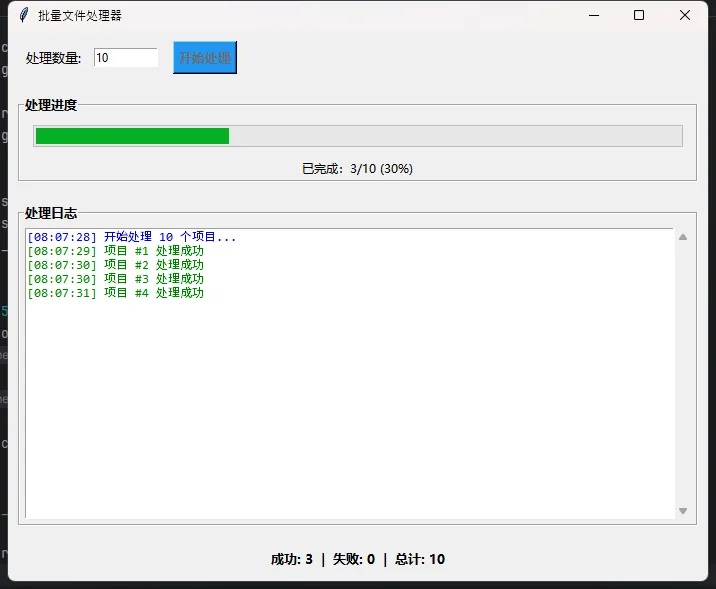The height and width of the screenshot is (589, 716).
Task: Select the 项目 #3 处理成功 log entry
Action: point(115,279)
